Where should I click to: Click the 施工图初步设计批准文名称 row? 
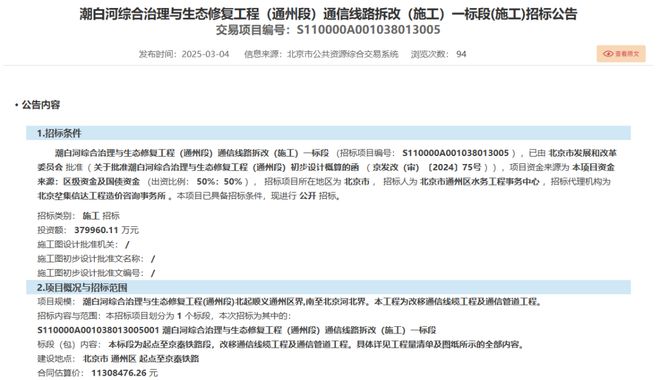click(96, 259)
